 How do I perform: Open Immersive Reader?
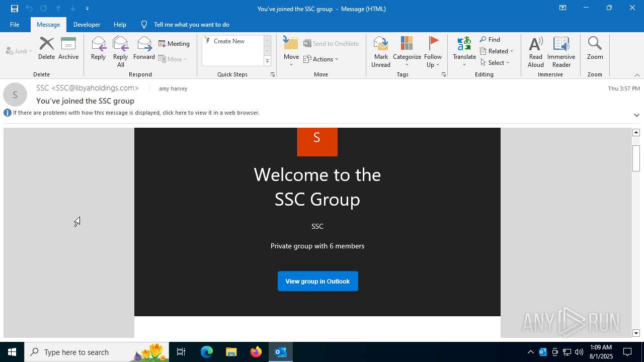point(561,52)
